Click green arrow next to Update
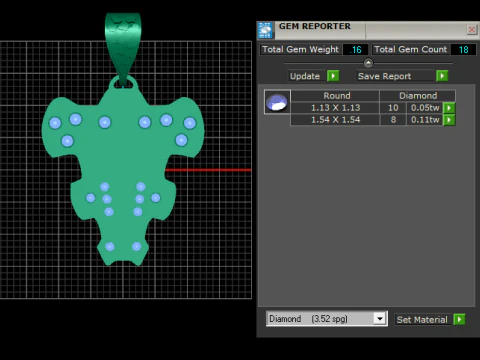The height and width of the screenshot is (360, 480). coord(333,76)
